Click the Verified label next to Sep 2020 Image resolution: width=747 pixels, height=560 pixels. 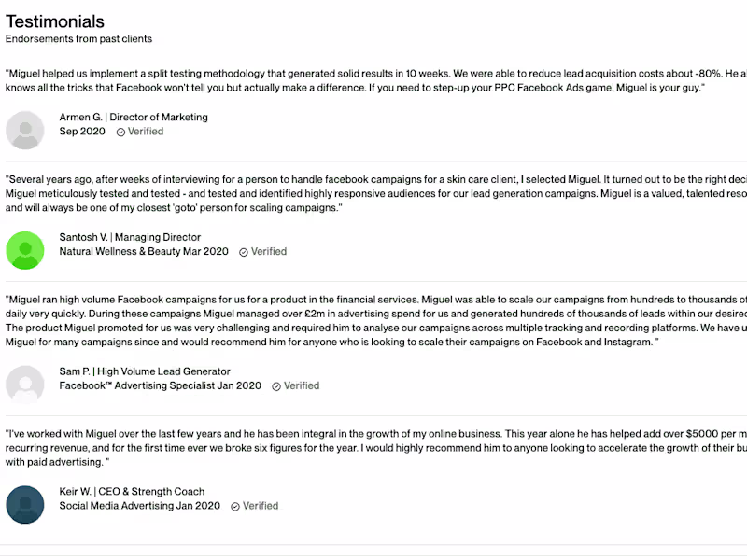pyautogui.click(x=146, y=132)
